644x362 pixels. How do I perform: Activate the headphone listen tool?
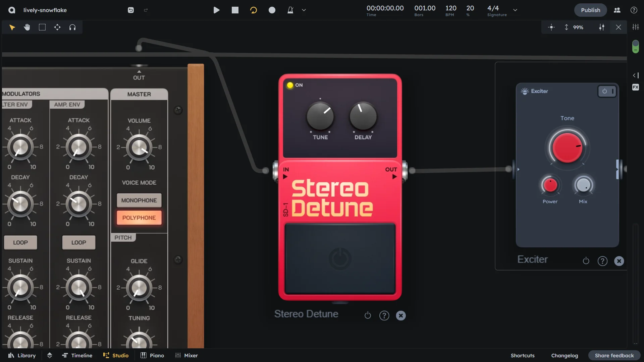[x=72, y=27]
